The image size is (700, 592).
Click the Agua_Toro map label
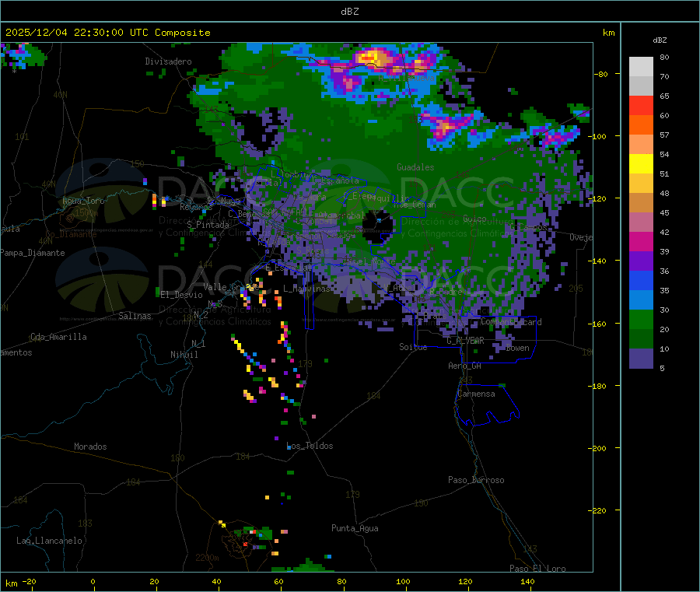83,201
